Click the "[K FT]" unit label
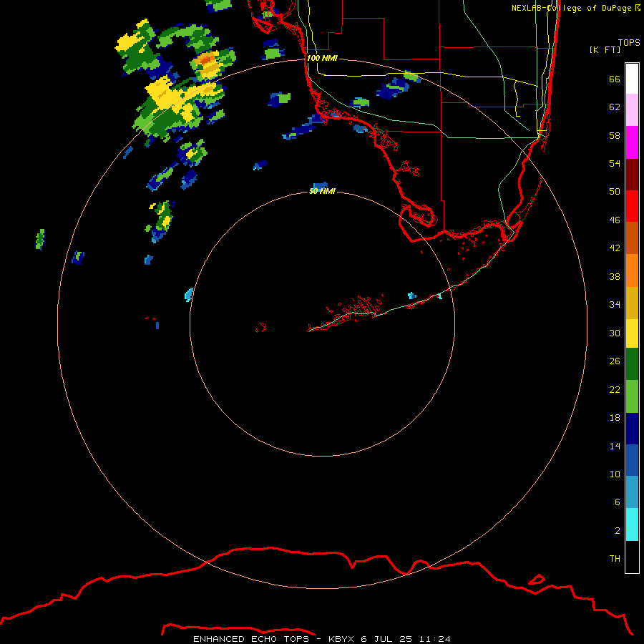This screenshot has height=644, width=644. (605, 49)
